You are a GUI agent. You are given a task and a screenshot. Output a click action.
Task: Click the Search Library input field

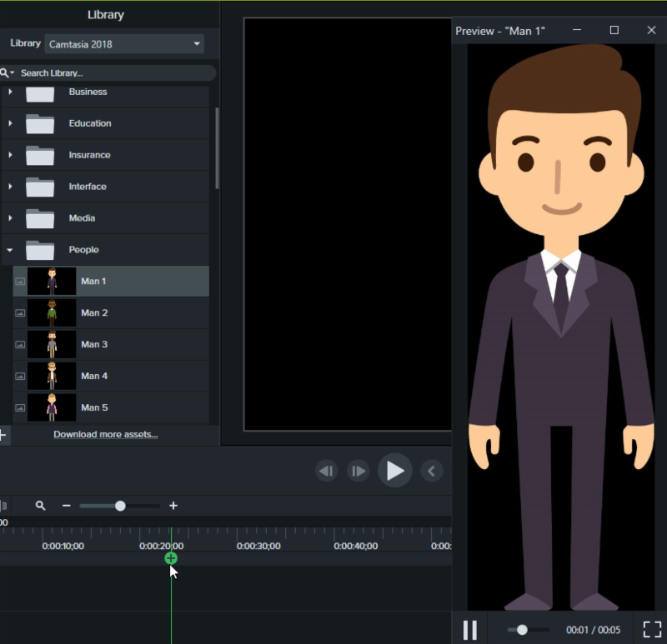click(113, 73)
